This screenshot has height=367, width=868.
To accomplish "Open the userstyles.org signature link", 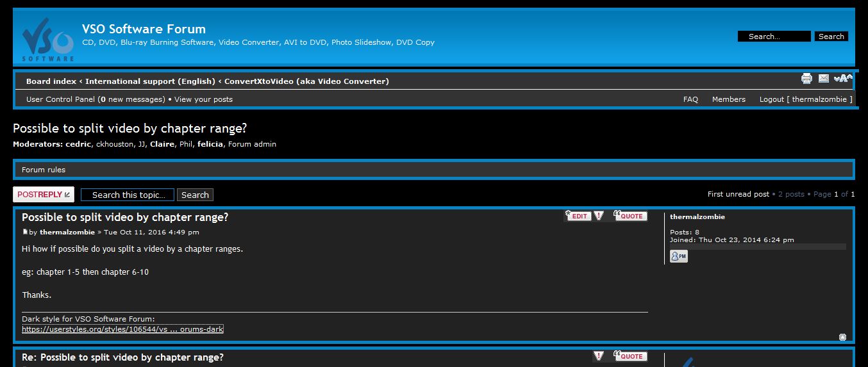I will (122, 329).
